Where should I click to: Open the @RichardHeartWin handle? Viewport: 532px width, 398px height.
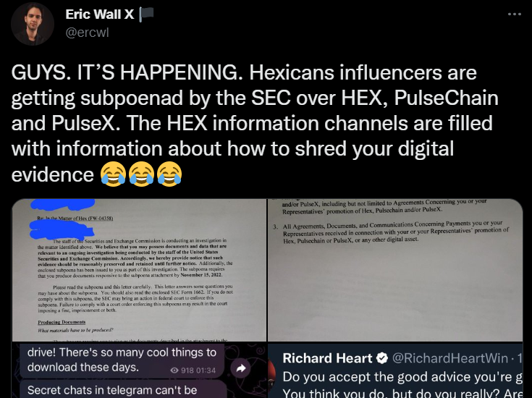click(x=450, y=358)
